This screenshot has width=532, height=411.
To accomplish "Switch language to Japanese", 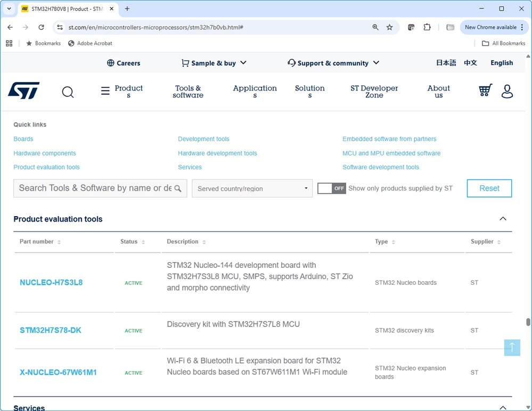I will coord(446,63).
